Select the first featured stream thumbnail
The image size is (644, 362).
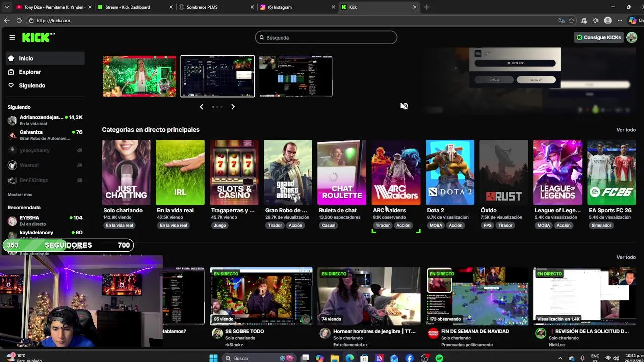(x=139, y=76)
